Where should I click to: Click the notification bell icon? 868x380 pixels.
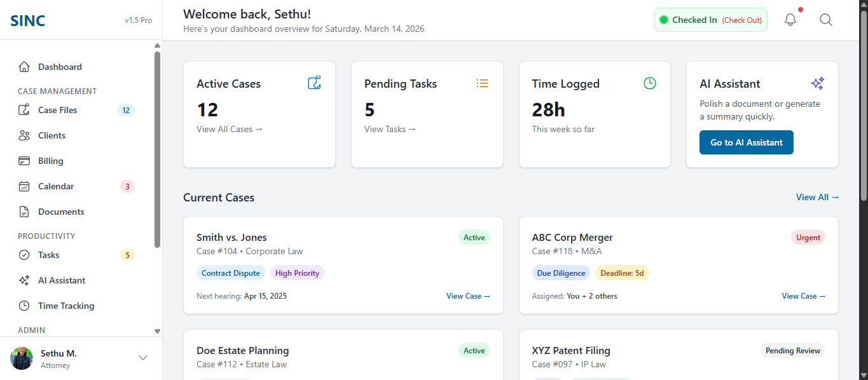790,20
